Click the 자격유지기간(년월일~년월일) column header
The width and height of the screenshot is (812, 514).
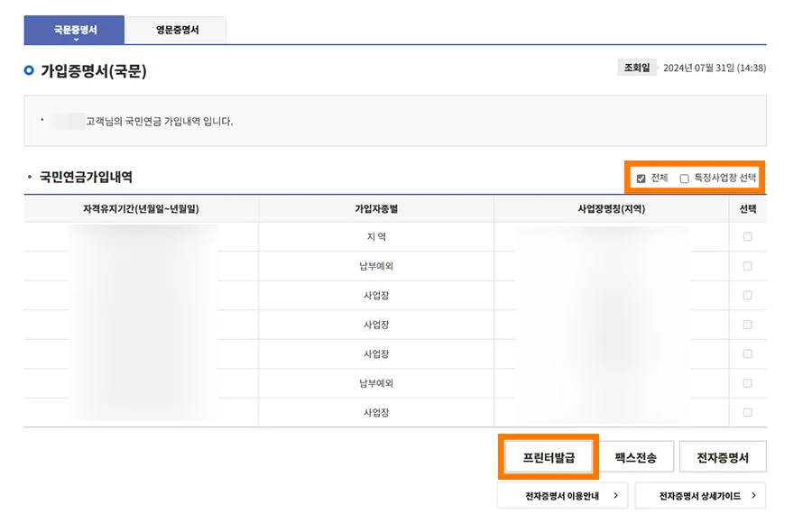pyautogui.click(x=141, y=209)
